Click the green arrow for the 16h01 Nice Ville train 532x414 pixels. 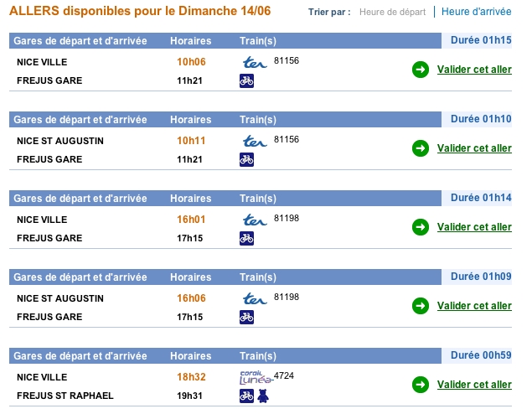click(x=421, y=227)
